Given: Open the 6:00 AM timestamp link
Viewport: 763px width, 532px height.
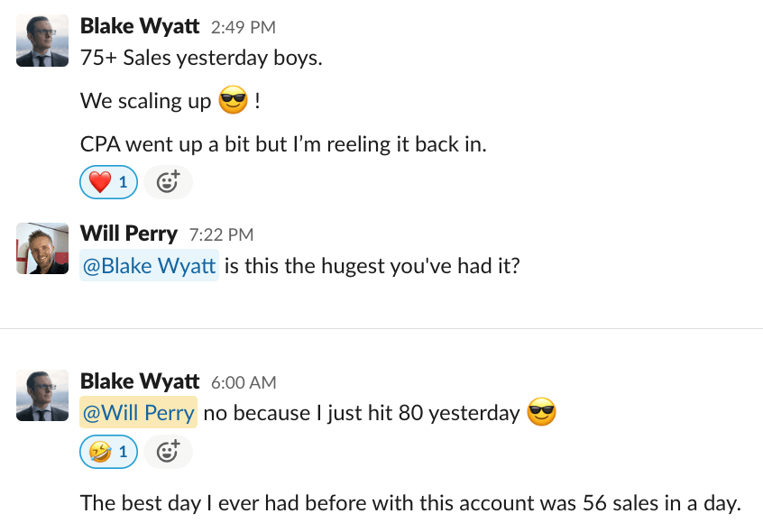Looking at the screenshot, I should 244,382.
